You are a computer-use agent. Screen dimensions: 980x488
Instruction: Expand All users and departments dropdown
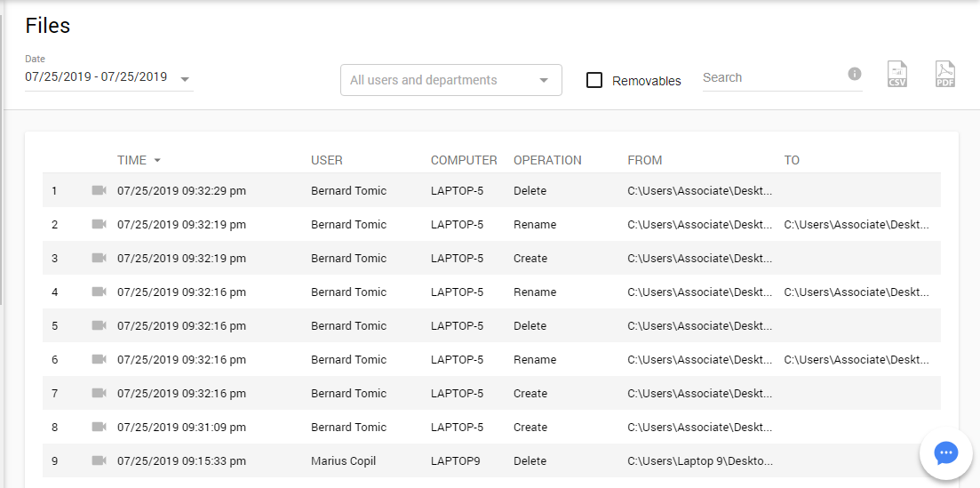pos(543,80)
